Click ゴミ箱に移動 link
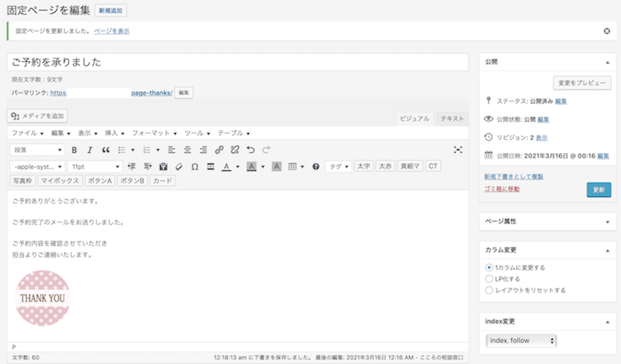This screenshot has height=364, width=621. click(502, 189)
